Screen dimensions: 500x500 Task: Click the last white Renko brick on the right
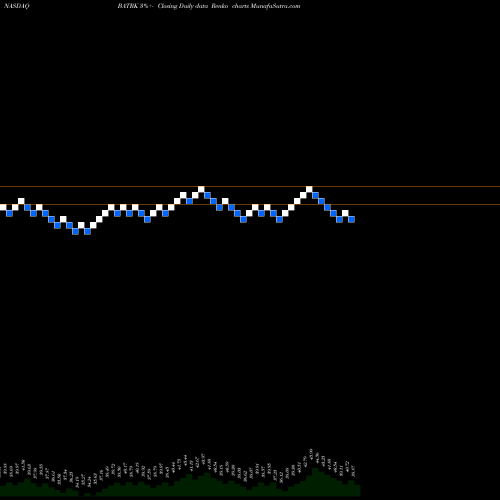pos(345,213)
